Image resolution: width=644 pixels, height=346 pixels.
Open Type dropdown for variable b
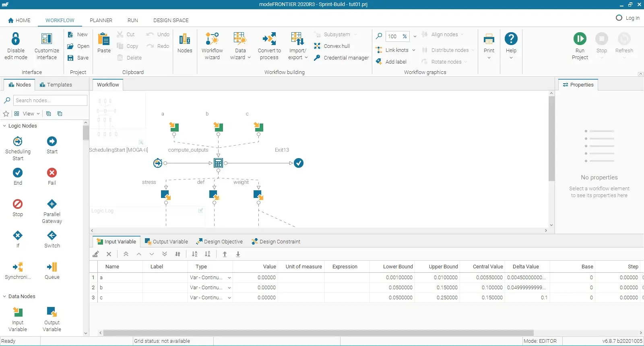[x=229, y=288]
